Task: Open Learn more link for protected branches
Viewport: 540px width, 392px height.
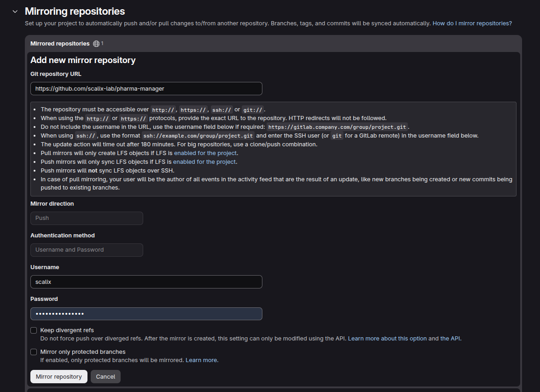Action: 201,360
